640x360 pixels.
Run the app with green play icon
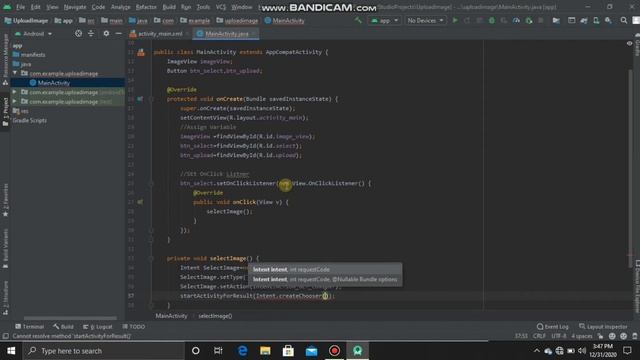(455, 20)
